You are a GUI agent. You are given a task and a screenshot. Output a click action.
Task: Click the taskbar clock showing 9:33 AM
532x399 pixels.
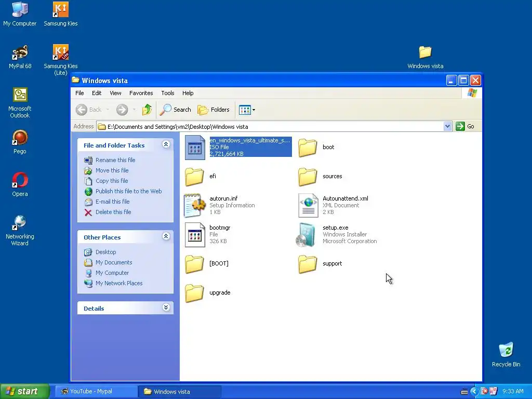[513, 392]
